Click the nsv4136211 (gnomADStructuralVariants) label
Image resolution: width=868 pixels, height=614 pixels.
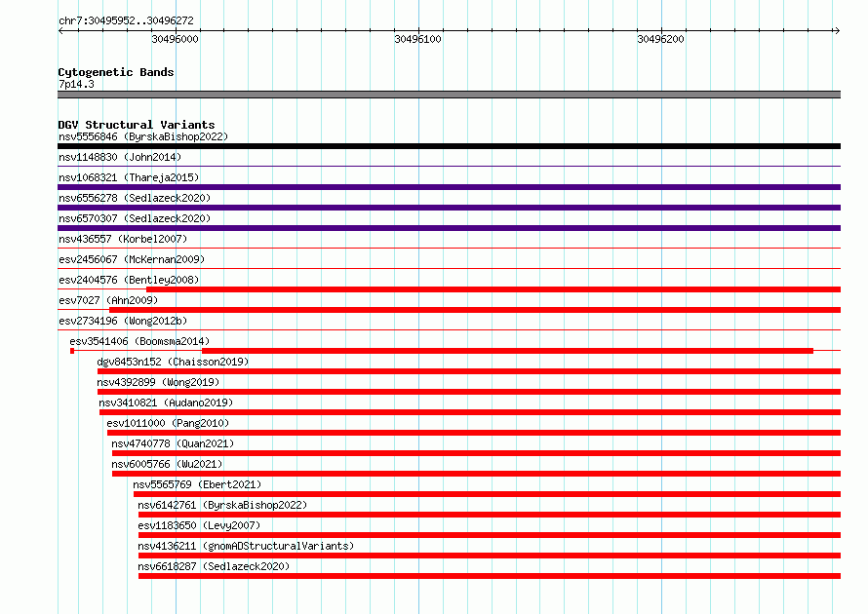[246, 546]
